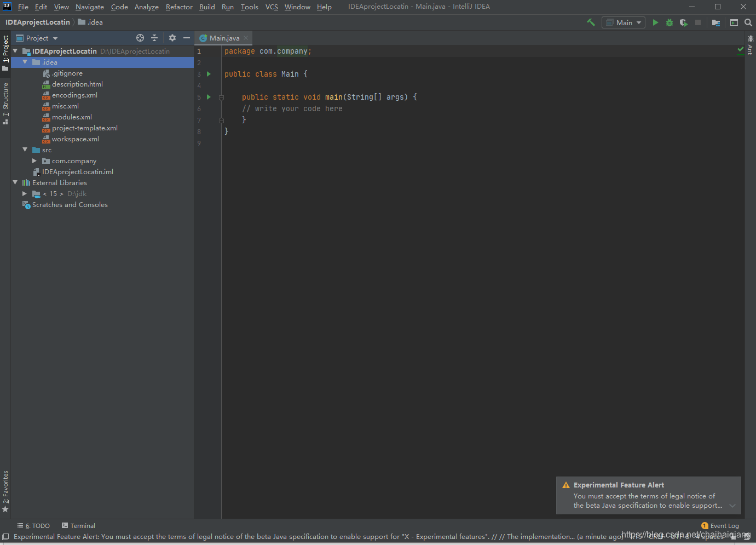The width and height of the screenshot is (756, 545).
Task: Click the Search Everywhere magnifier icon
Action: [x=748, y=22]
